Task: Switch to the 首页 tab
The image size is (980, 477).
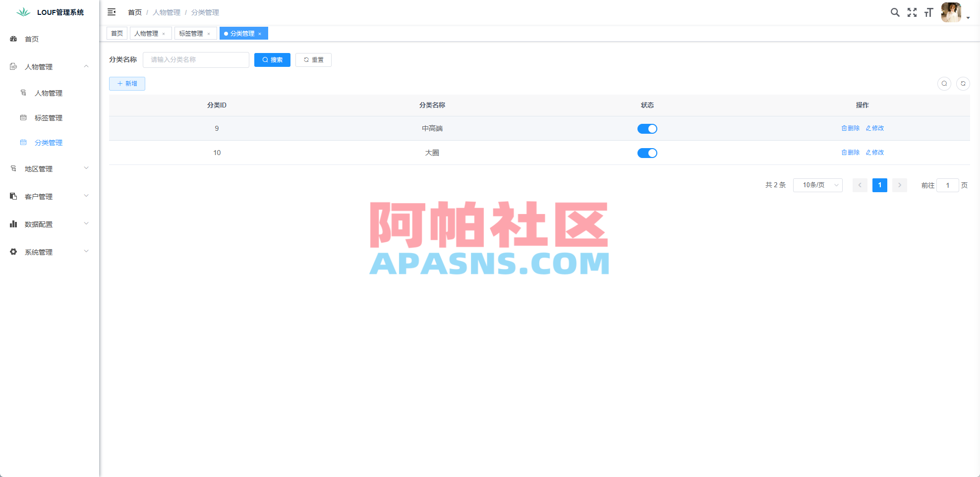Action: tap(117, 34)
